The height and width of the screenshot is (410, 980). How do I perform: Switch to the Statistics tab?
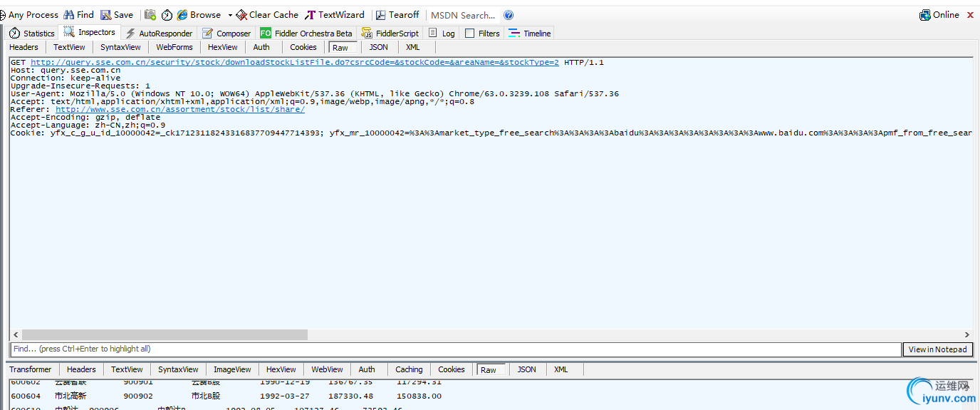click(x=31, y=33)
